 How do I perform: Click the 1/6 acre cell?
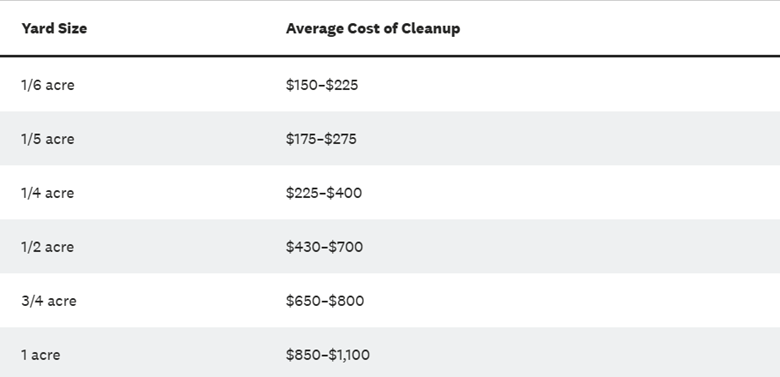click(48, 85)
